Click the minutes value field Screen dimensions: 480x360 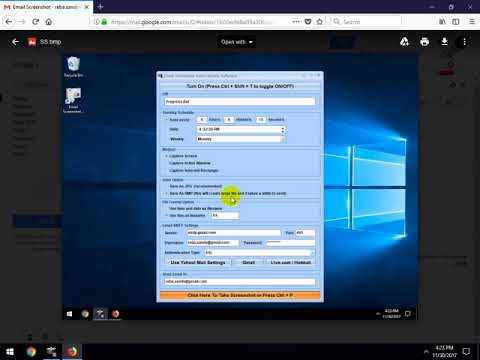tap(229, 120)
